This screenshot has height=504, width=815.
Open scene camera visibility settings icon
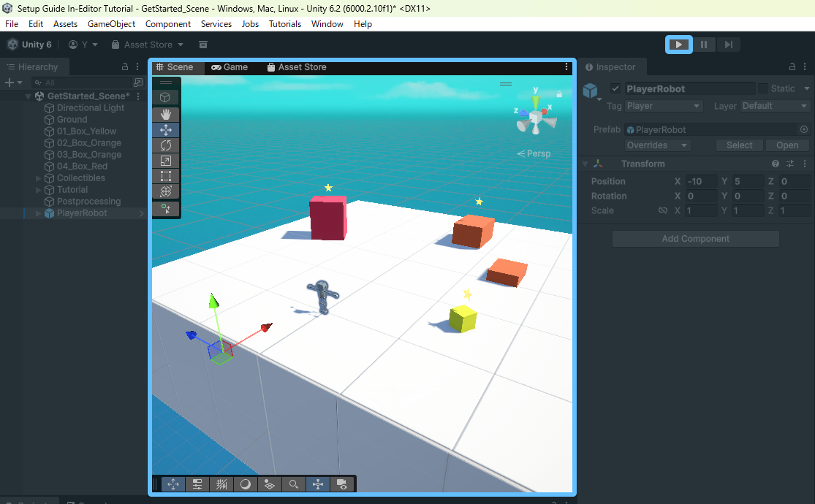pyautogui.click(x=341, y=484)
